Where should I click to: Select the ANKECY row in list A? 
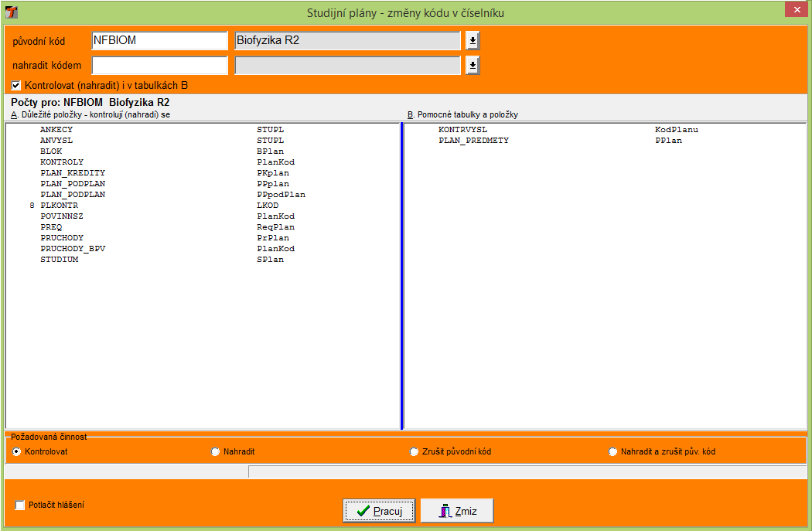coord(56,130)
